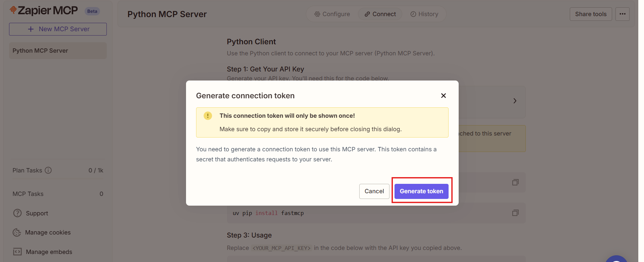Viewport: 644px width, 262px height.
Task: Open the three-dot more options menu
Action: pos(622,14)
